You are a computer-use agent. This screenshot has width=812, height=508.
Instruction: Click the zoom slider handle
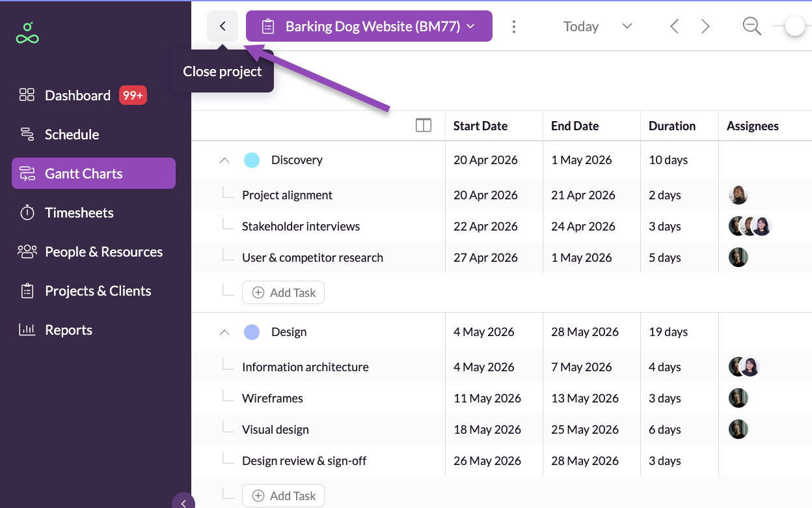pos(794,27)
